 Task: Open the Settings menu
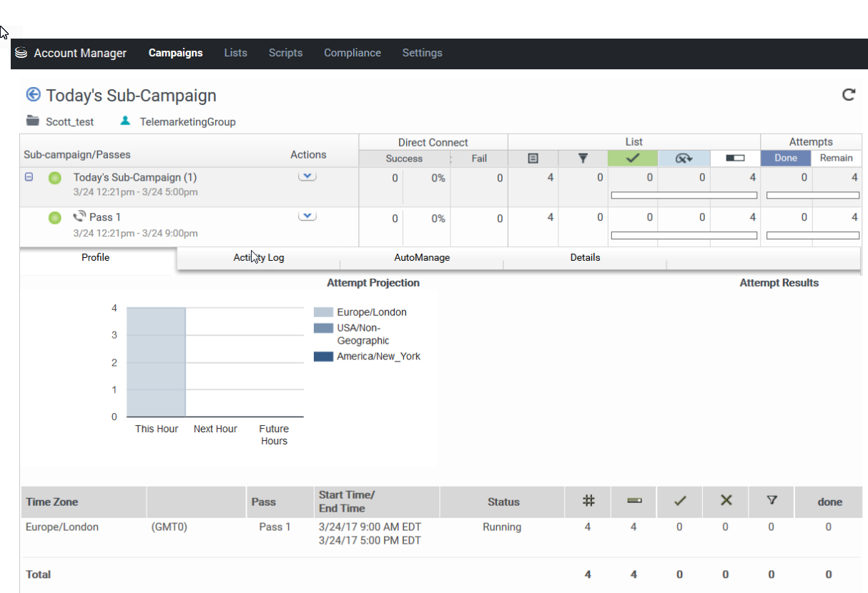coord(422,53)
